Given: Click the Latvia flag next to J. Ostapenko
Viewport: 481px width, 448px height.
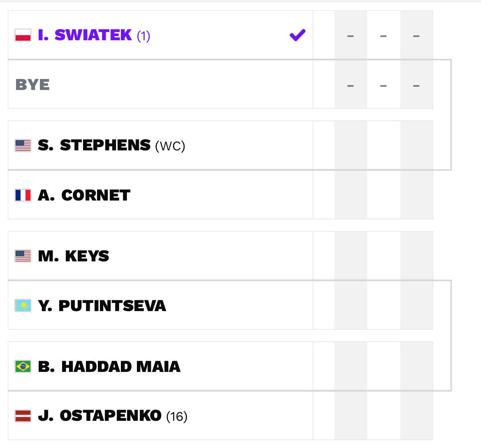Looking at the screenshot, I should click(23, 416).
